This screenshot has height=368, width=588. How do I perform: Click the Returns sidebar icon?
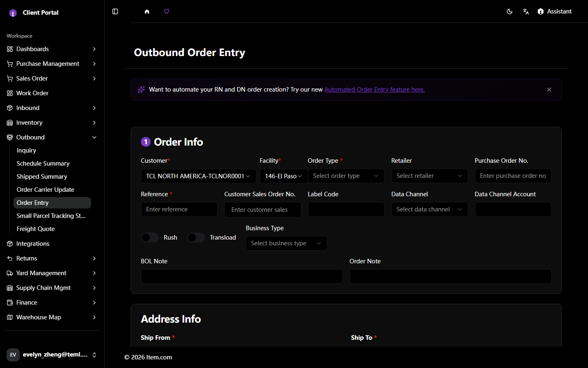tap(10, 258)
